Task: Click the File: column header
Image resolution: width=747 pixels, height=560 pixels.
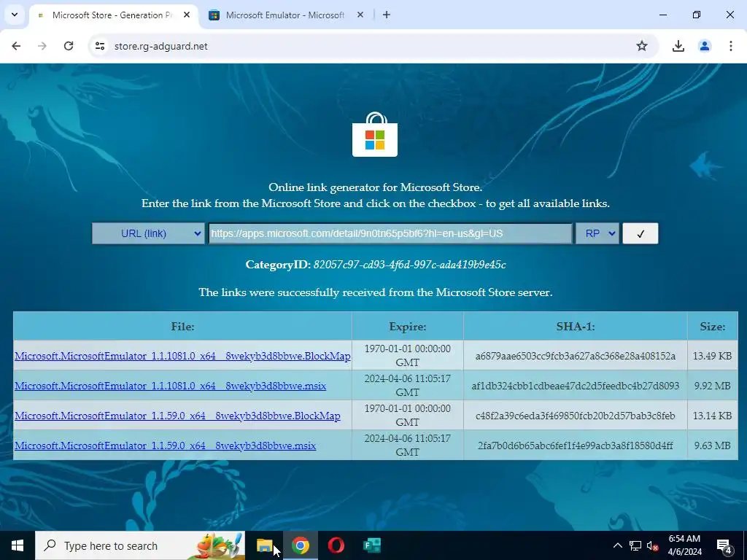Action: [x=182, y=327]
